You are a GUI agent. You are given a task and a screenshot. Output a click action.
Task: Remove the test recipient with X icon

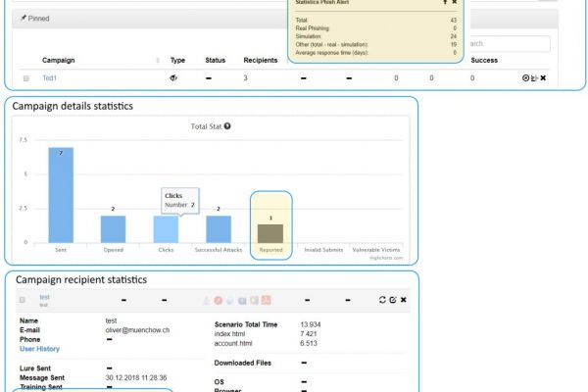click(x=403, y=298)
